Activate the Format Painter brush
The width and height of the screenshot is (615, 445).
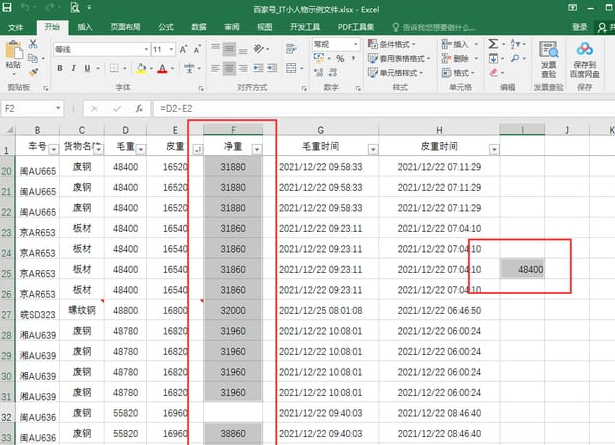(33, 72)
